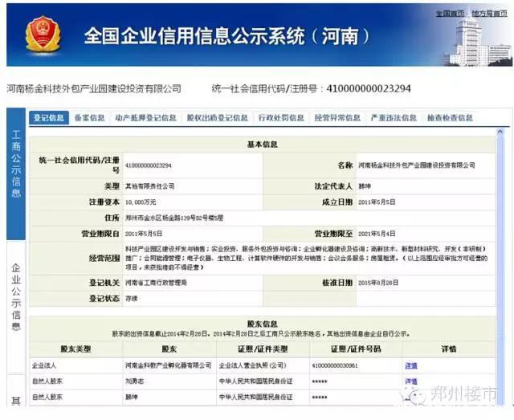The image size is (514, 420).
Task: Click license number 410000000030961
Action: point(335,365)
